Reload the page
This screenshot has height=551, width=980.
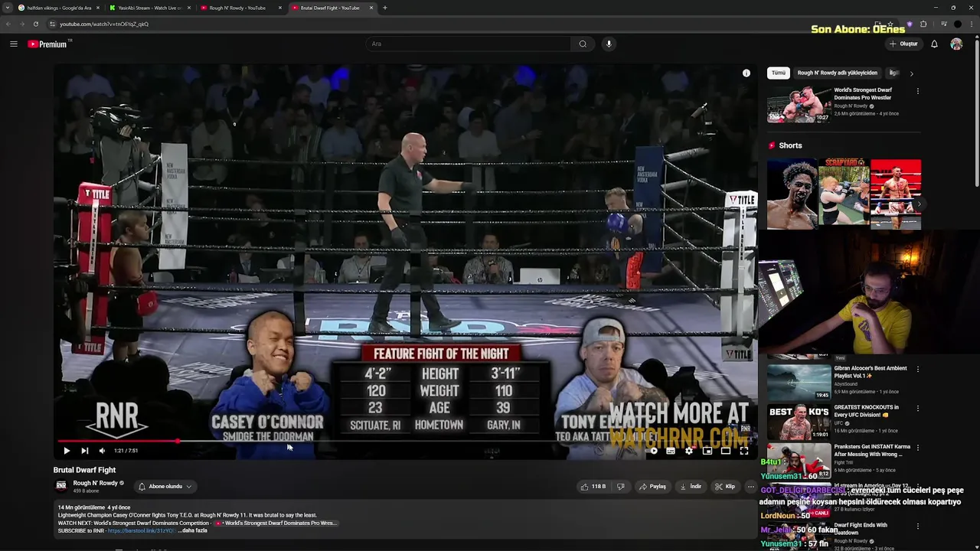pyautogui.click(x=35, y=24)
